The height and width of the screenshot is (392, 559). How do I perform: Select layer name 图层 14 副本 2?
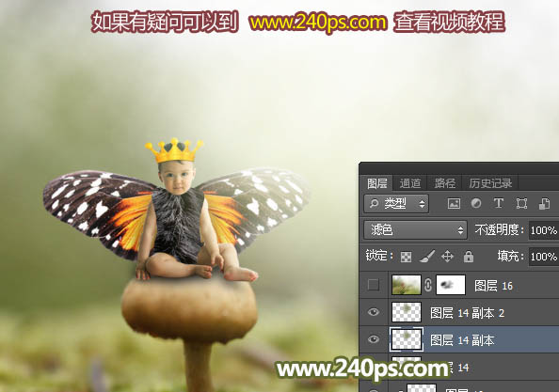pos(467,313)
